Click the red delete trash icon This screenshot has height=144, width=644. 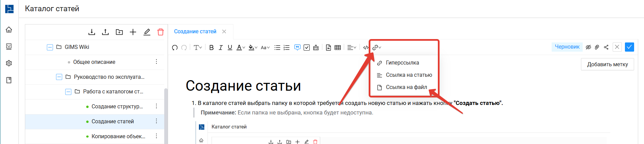coord(160,32)
